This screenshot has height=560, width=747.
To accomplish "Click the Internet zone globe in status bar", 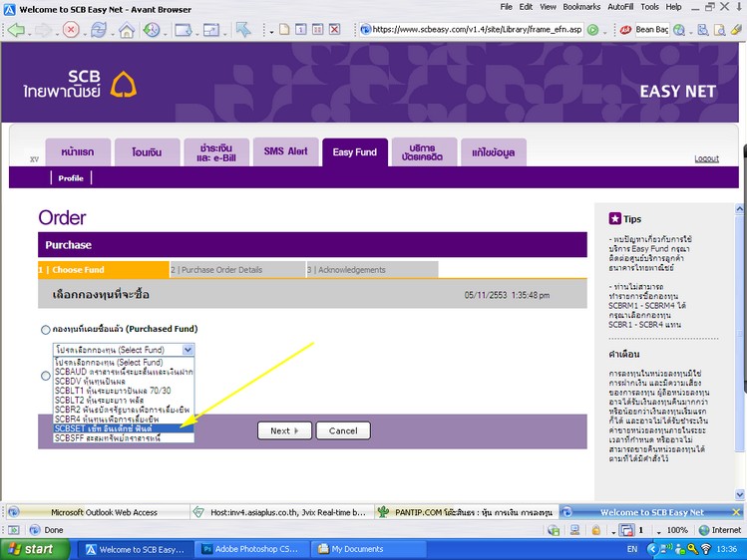I will click(704, 530).
